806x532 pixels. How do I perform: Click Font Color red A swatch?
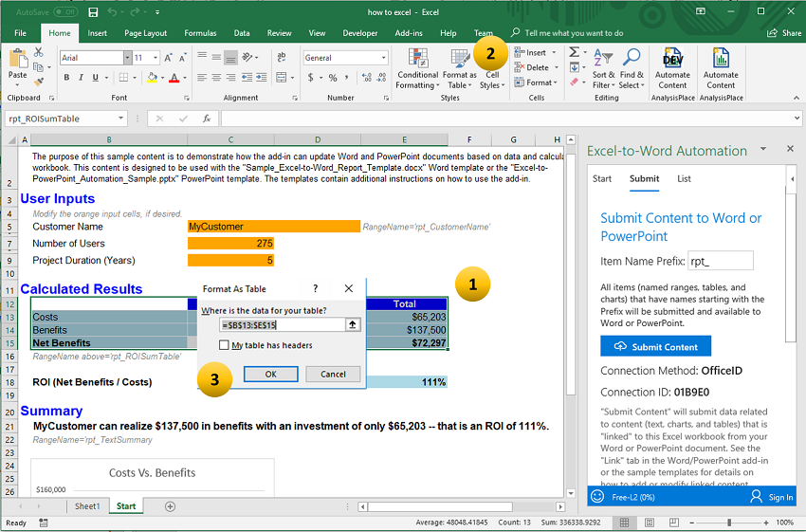click(174, 78)
